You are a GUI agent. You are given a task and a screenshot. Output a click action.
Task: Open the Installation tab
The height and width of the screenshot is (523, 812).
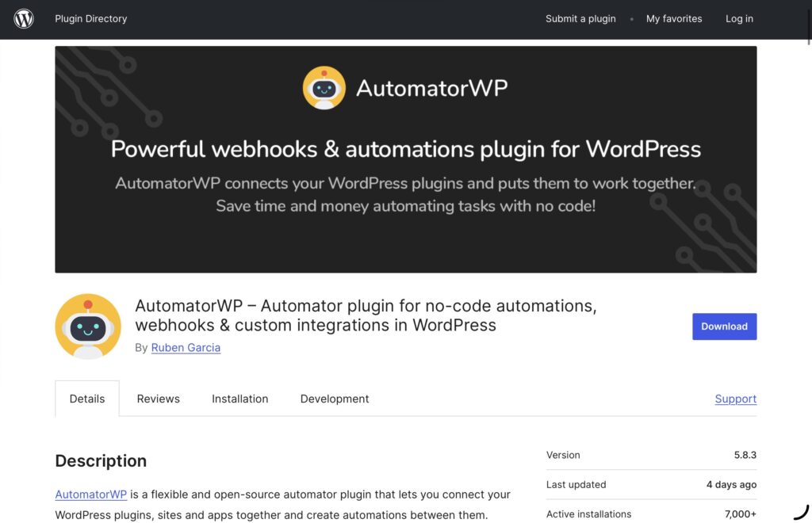point(239,399)
